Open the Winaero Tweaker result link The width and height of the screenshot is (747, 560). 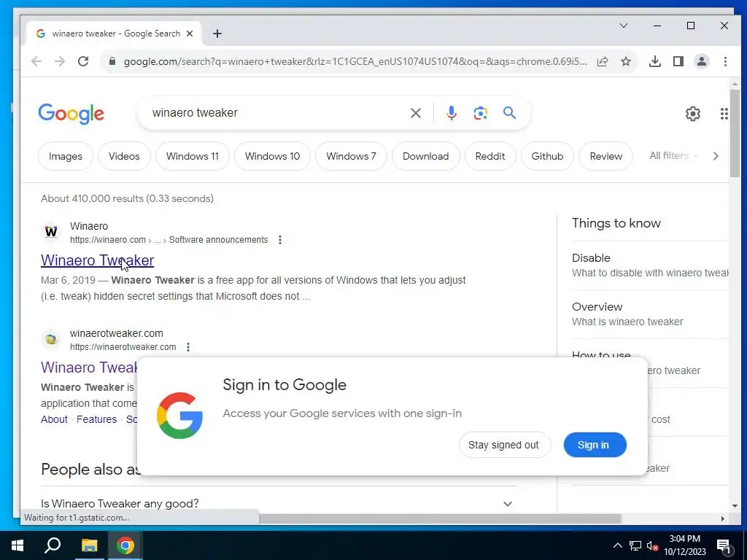[98, 260]
